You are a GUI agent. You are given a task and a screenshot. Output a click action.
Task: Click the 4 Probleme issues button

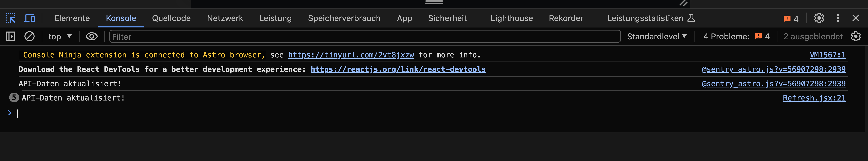click(736, 36)
